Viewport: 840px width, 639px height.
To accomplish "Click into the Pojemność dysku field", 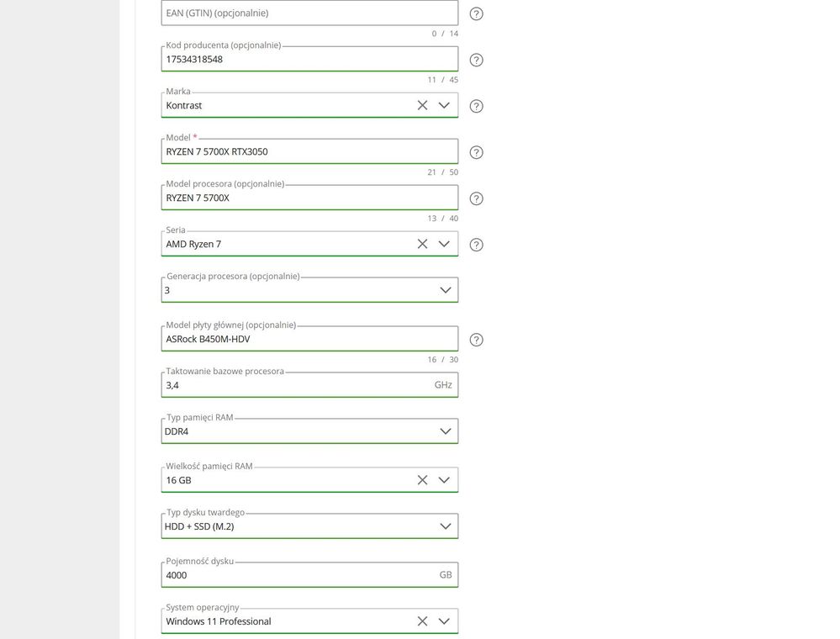I will [309, 575].
